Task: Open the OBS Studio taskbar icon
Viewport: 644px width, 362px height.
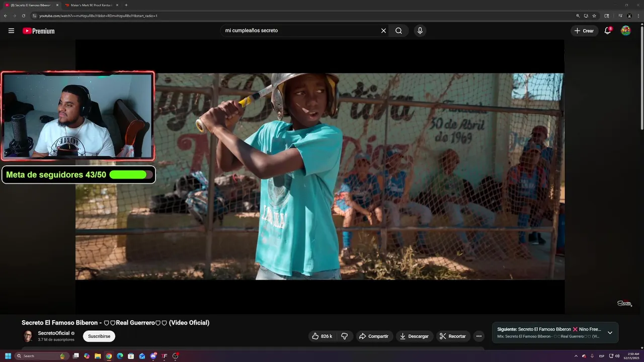Action: click(x=175, y=356)
